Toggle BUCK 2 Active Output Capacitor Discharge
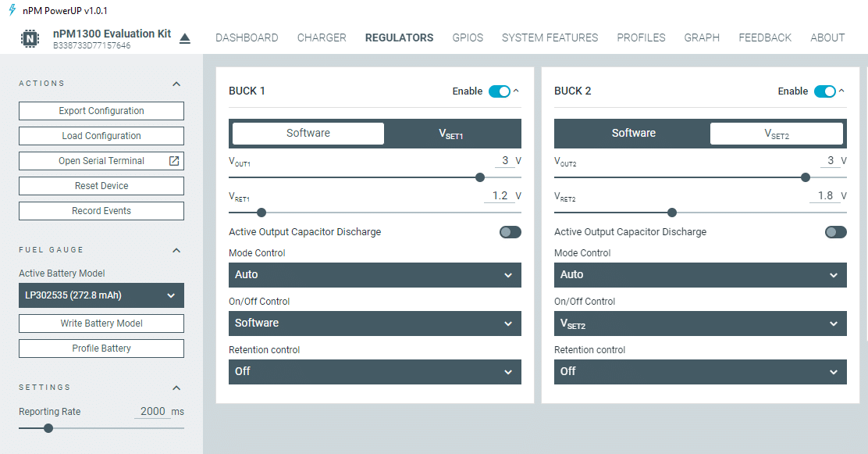The height and width of the screenshot is (454, 868). pos(835,232)
